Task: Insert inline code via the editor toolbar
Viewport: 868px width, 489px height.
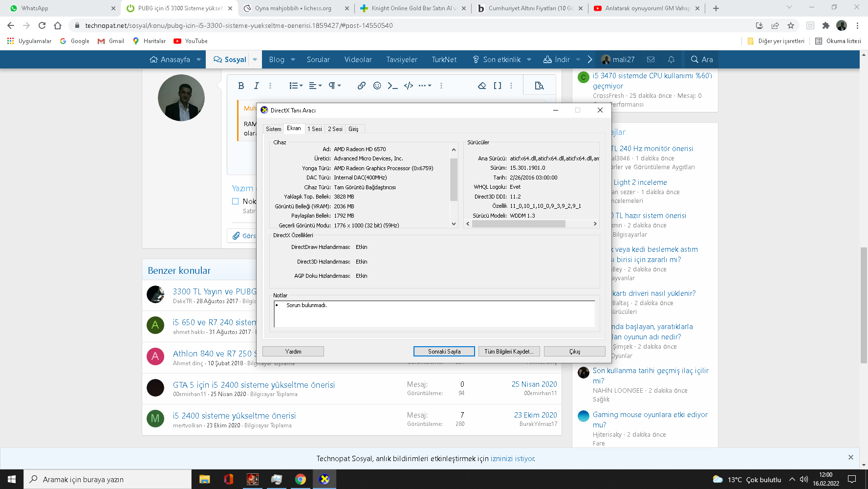Action: click(392, 86)
